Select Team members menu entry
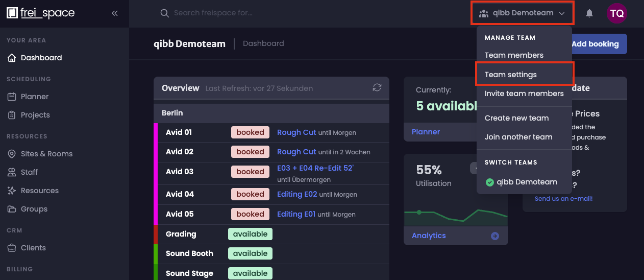The height and width of the screenshot is (280, 644). [x=514, y=55]
